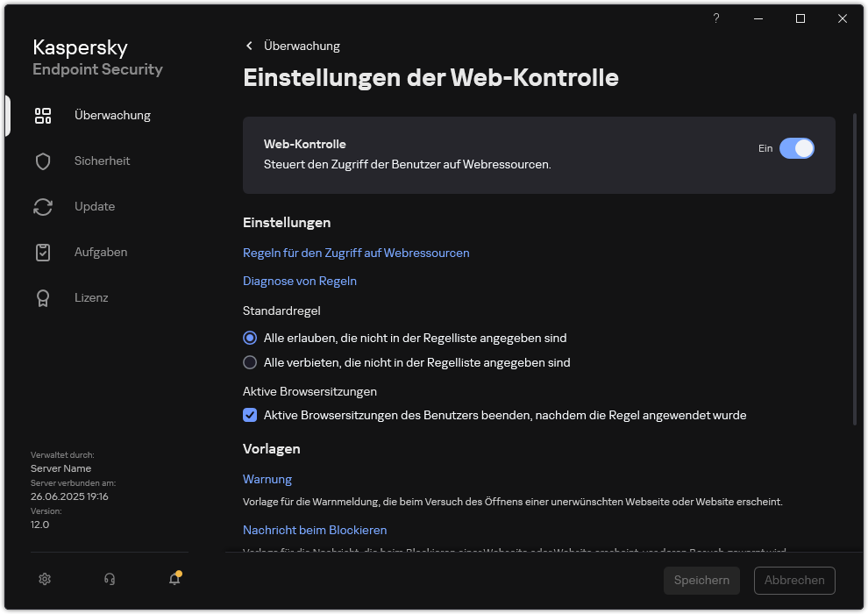Select the Lizenz key icon

coord(43,297)
